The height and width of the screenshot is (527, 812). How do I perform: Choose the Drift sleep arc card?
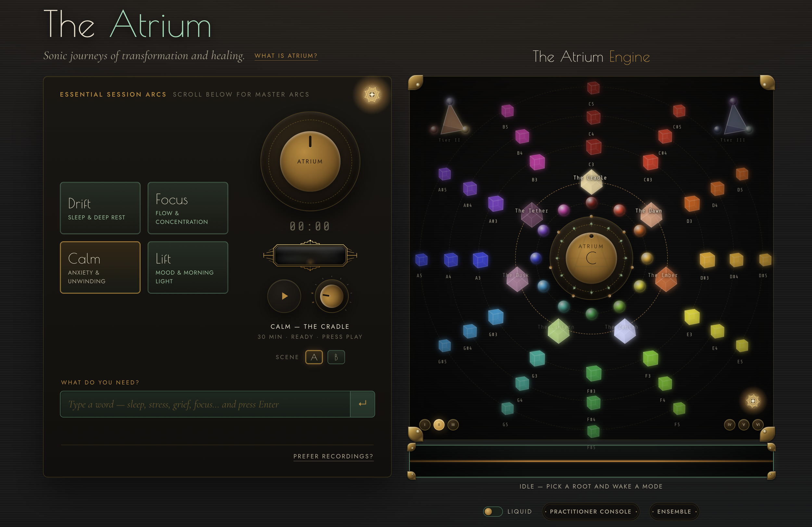(x=100, y=208)
